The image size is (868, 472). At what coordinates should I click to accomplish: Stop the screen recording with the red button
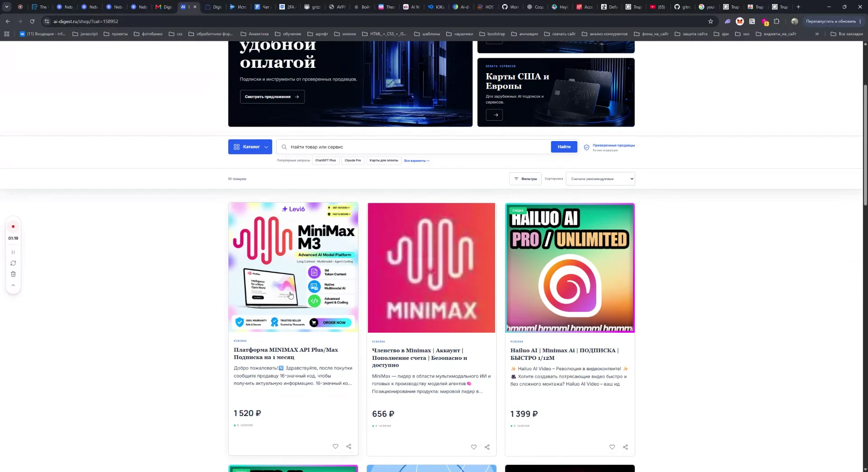13,227
